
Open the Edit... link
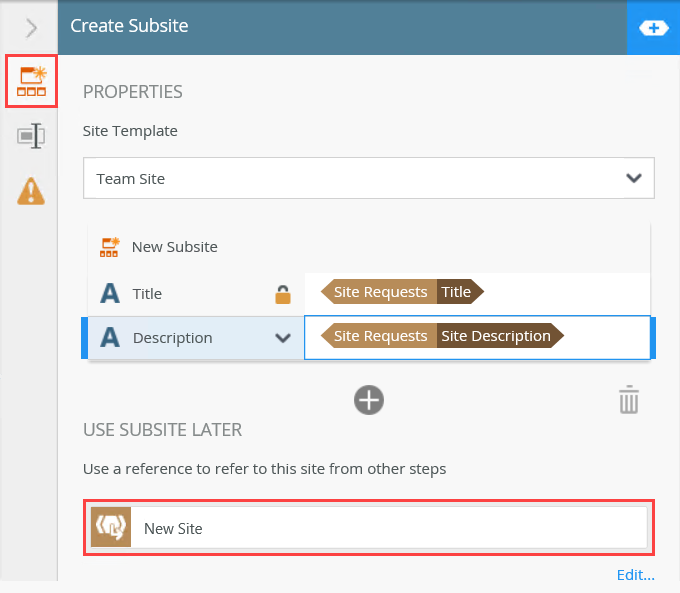635,575
